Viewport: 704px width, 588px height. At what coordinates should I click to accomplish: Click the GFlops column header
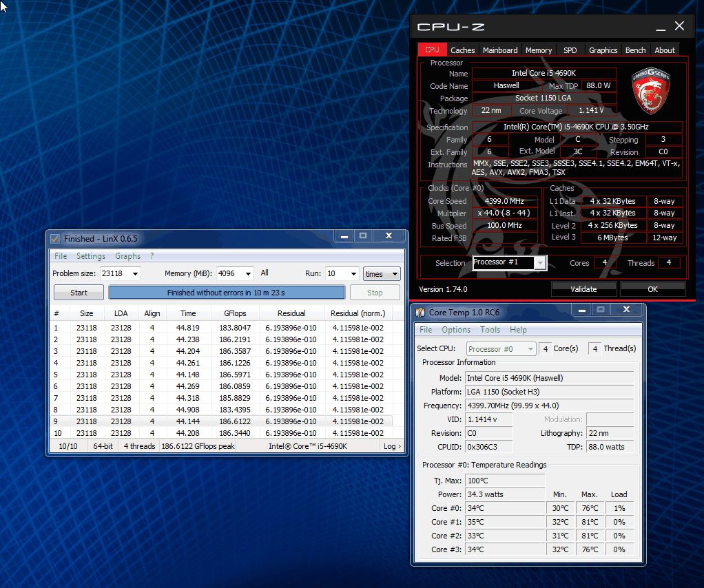(235, 313)
